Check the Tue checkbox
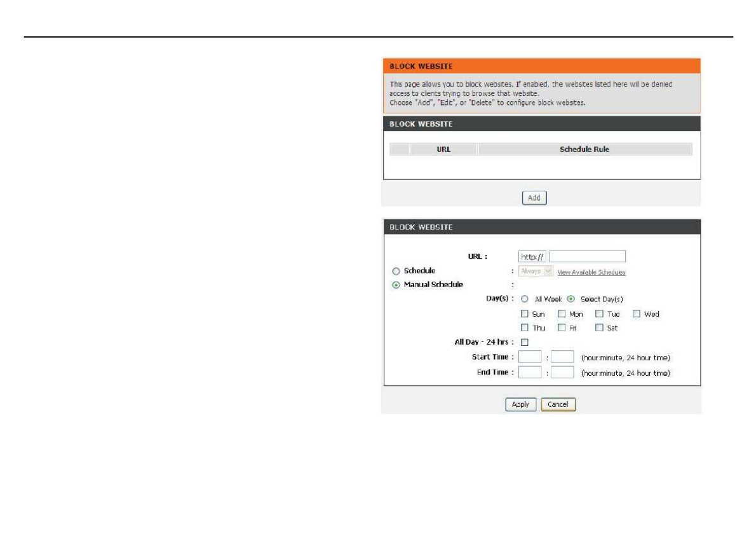756x536 pixels. point(599,314)
